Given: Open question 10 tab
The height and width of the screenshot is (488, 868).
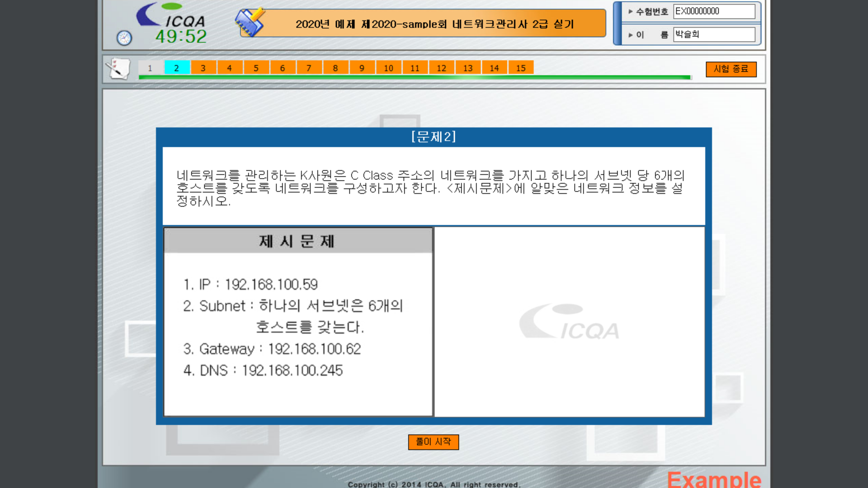Looking at the screenshot, I should (388, 68).
